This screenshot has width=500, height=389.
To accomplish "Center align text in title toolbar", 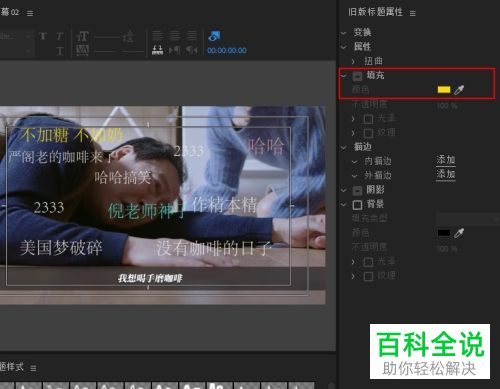I will pos(175,35).
